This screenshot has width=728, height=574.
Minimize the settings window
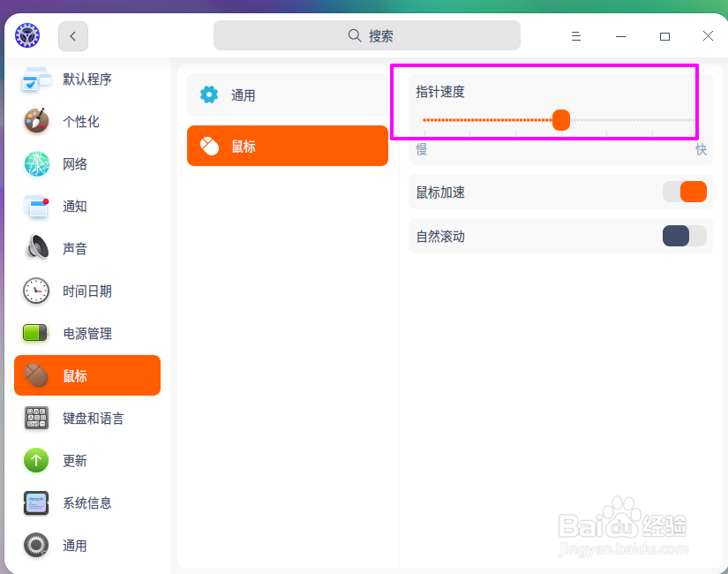click(620, 36)
